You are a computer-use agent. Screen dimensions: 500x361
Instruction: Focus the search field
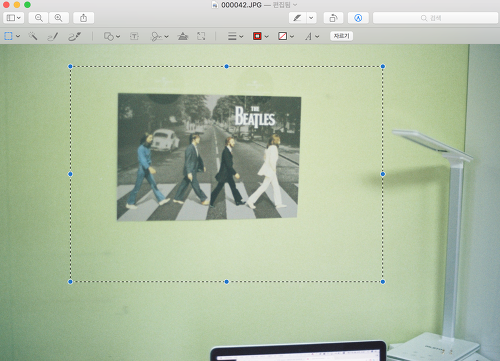tap(435, 18)
